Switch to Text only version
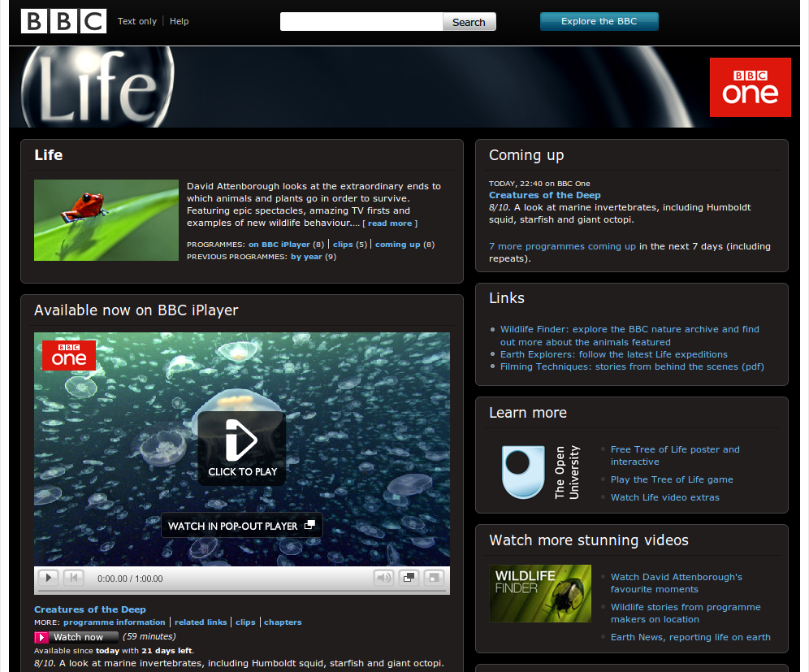Screen dimensions: 809x672 (x=136, y=21)
